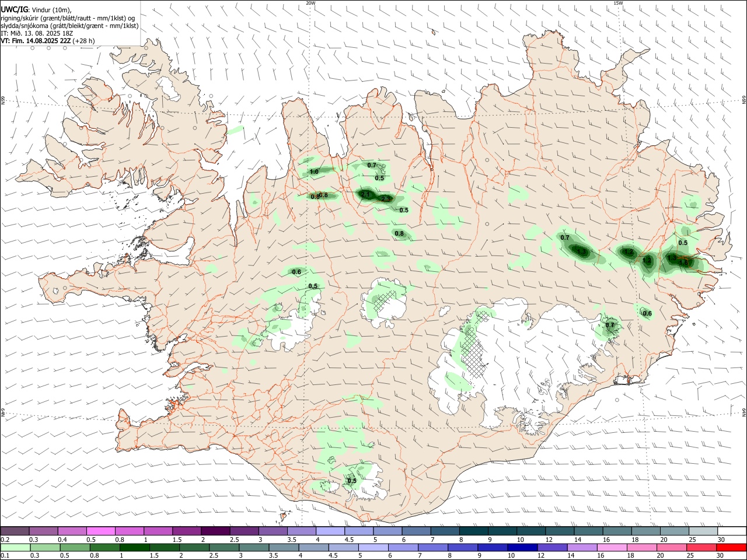Click the header line 'UWC/IG: Vindur (10m),'

coord(36,10)
